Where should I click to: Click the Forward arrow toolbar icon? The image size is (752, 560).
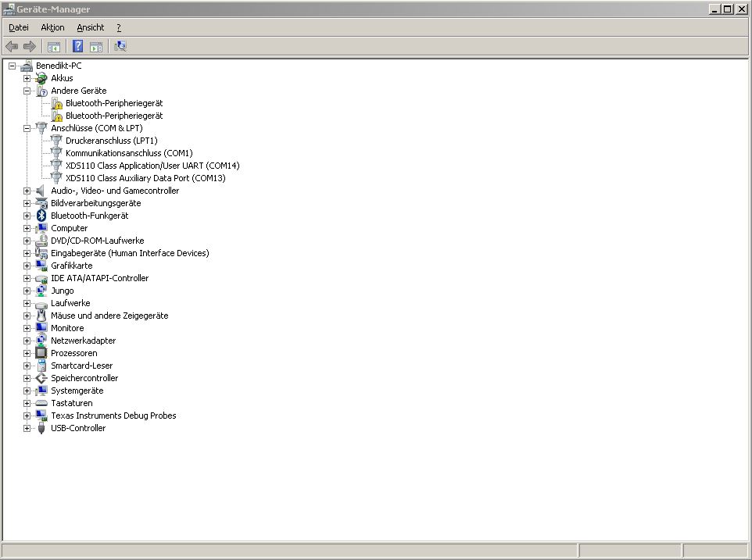pyautogui.click(x=30, y=46)
